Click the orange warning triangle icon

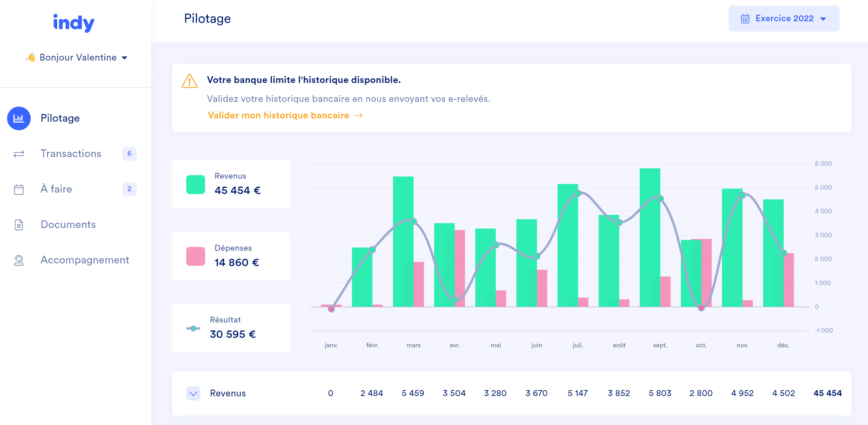[189, 81]
